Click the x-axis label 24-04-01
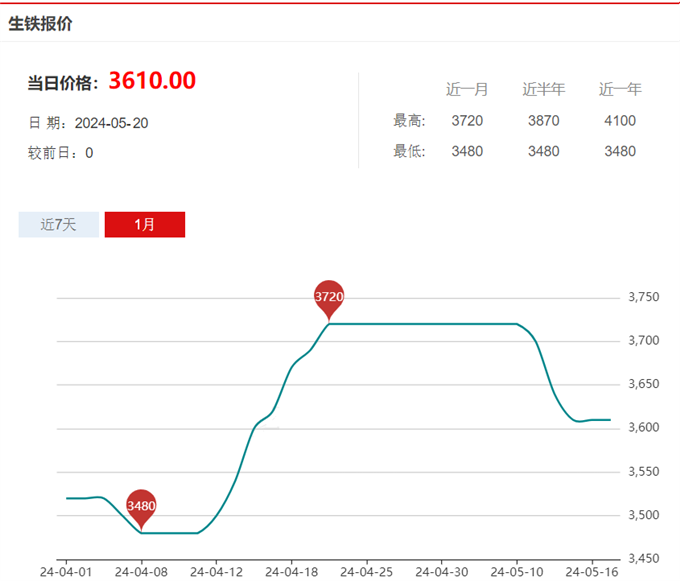680x581 pixels. point(66,572)
